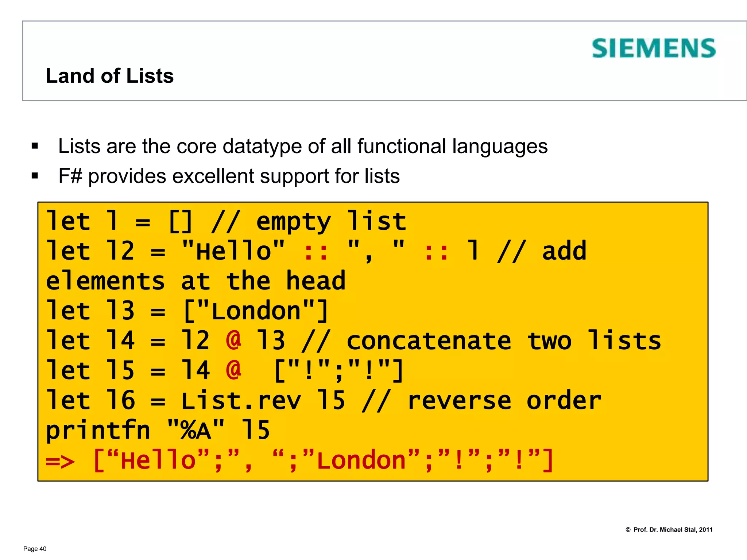Click the red @ in the l5 line
The image size is (747, 560).
233,370
